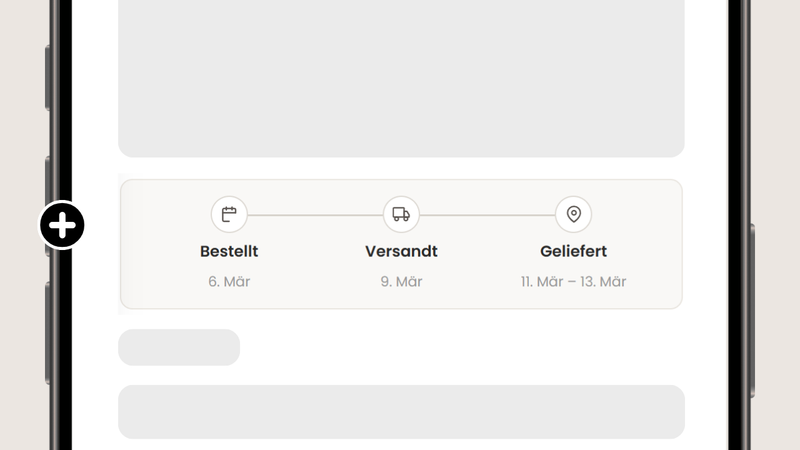Select the Versandt step label
Viewport: 800px width, 450px height.
[401, 251]
